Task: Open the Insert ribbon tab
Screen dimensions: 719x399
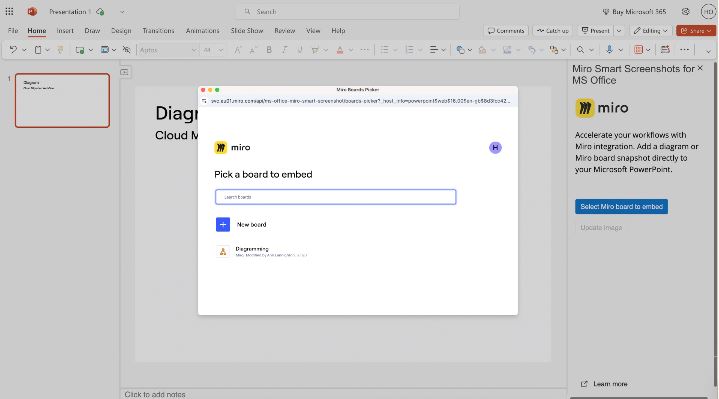Action: point(65,31)
